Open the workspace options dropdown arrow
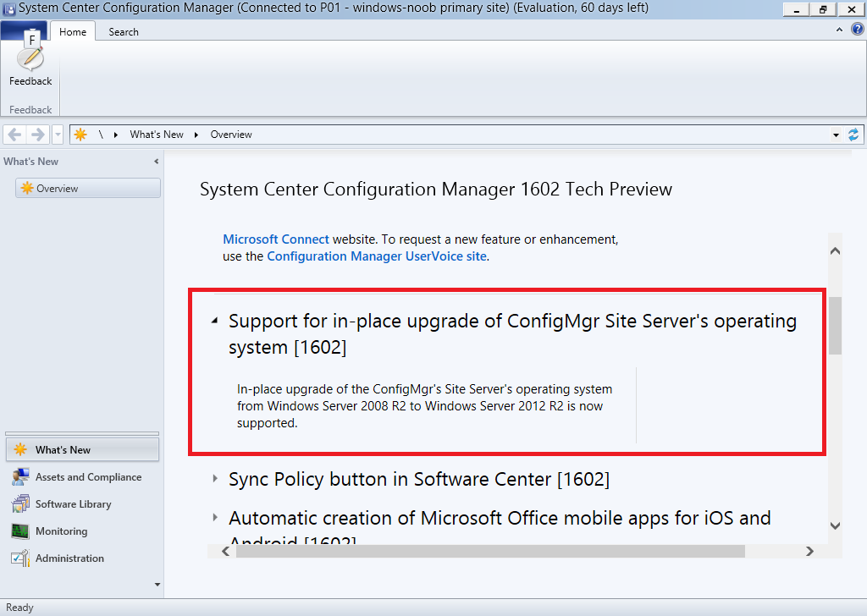 [157, 584]
